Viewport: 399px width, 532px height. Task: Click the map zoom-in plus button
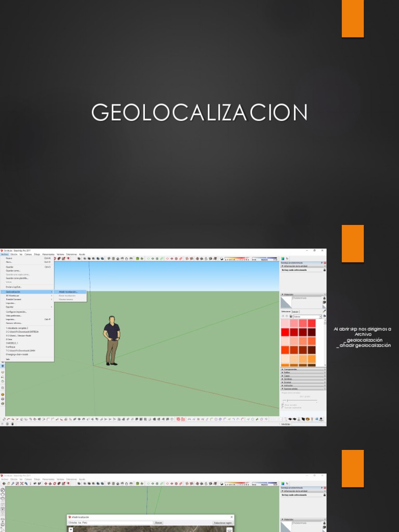click(71, 529)
